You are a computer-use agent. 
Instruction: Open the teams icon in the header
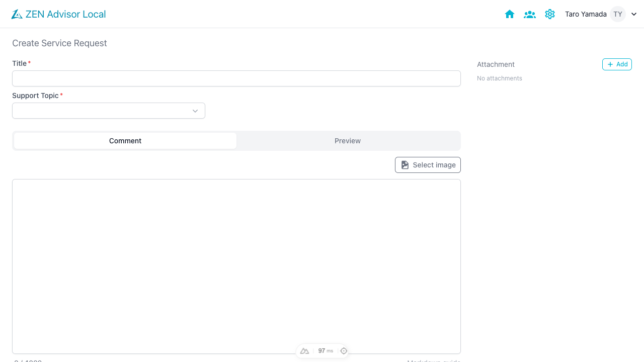pos(529,14)
